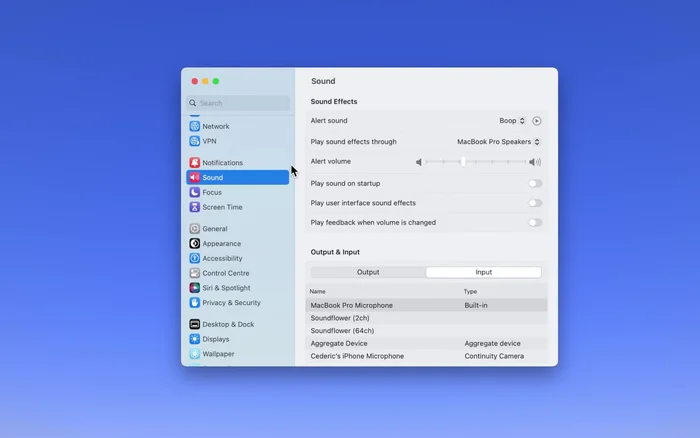Switch to the Output tab

point(368,272)
